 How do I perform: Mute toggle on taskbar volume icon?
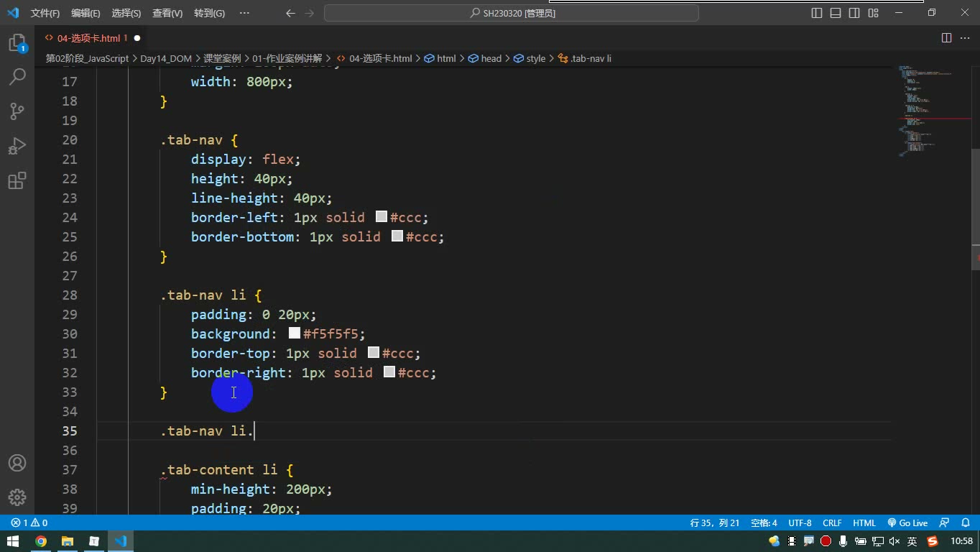(895, 541)
